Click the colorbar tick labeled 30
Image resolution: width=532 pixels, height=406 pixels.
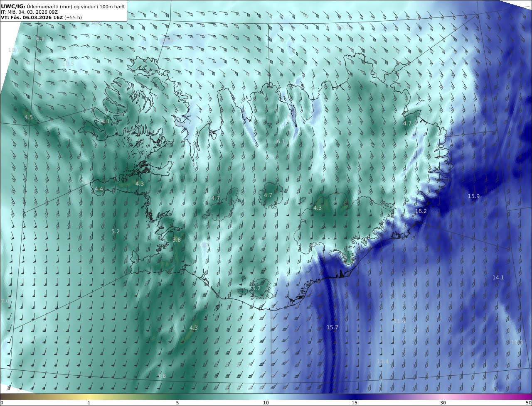pyautogui.click(x=443, y=403)
